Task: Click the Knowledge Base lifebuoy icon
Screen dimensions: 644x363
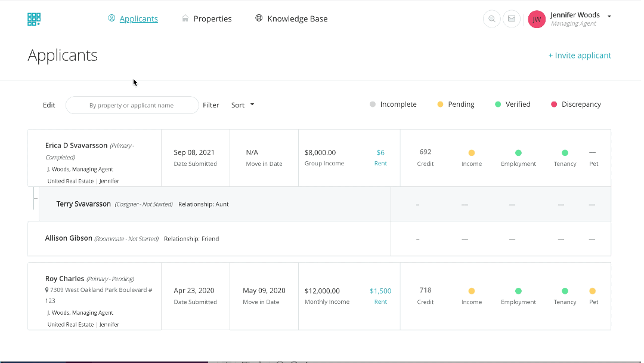Action: click(x=259, y=18)
